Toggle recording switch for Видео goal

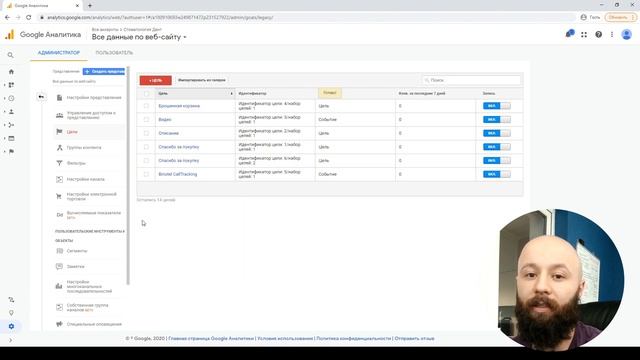coord(497,120)
